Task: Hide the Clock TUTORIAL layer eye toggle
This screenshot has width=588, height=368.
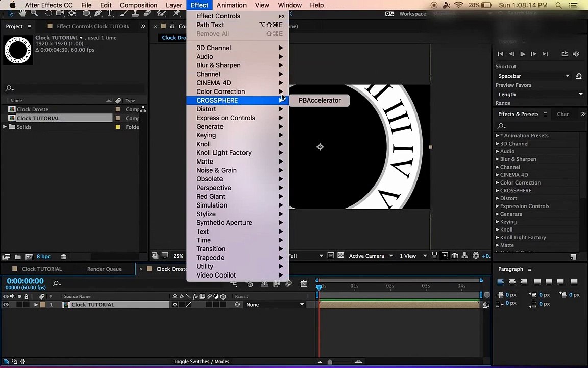Action: 6,305
